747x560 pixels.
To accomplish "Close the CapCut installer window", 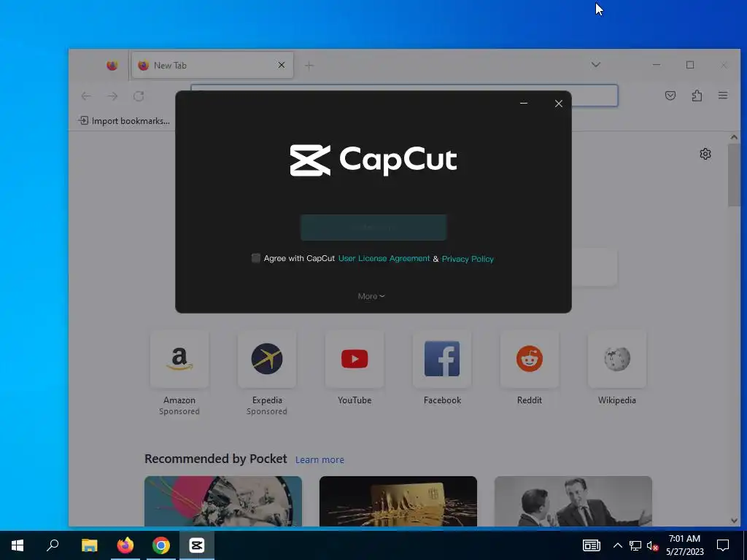I will 559,104.
